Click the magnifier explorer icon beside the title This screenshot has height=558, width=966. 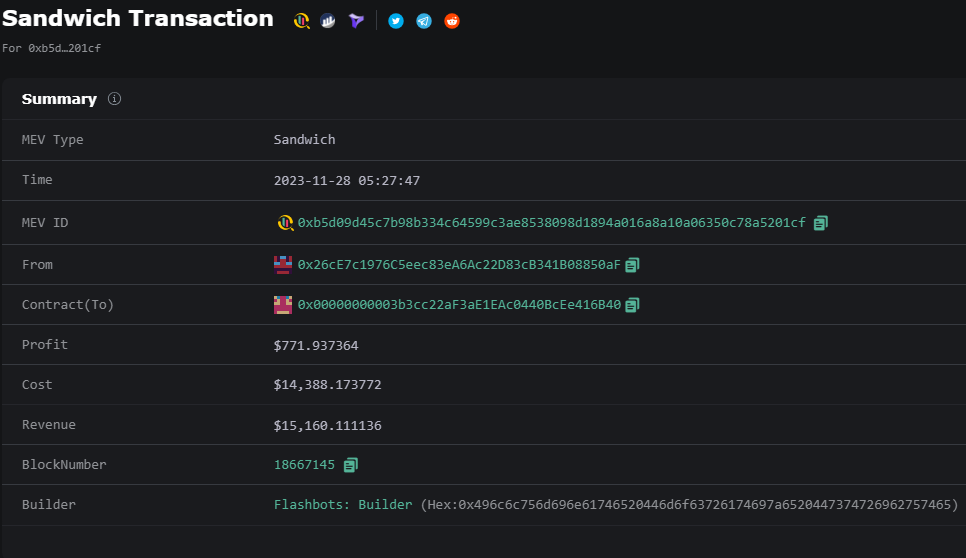tap(301, 21)
